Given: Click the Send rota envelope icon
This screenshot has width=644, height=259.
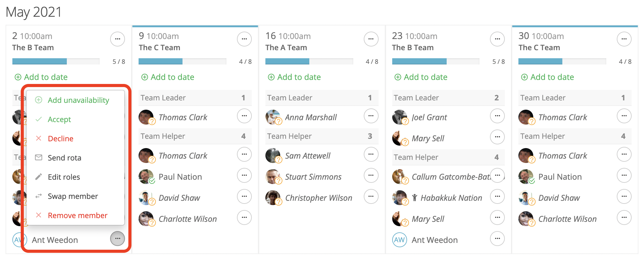Looking at the screenshot, I should pyautogui.click(x=38, y=157).
